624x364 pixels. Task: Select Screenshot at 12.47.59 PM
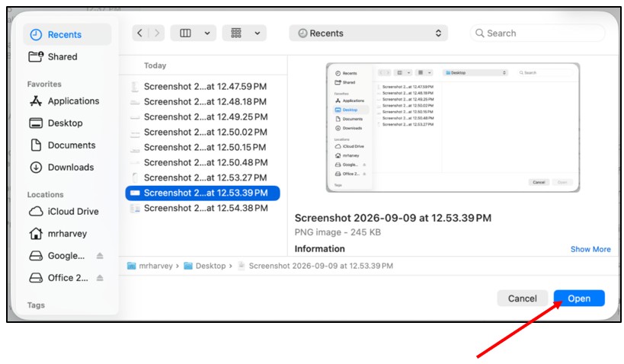pos(203,86)
